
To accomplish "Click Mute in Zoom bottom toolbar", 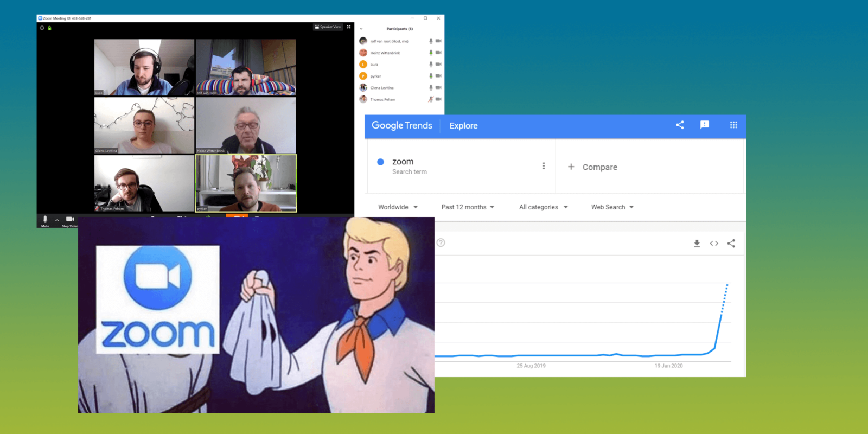I will point(45,221).
